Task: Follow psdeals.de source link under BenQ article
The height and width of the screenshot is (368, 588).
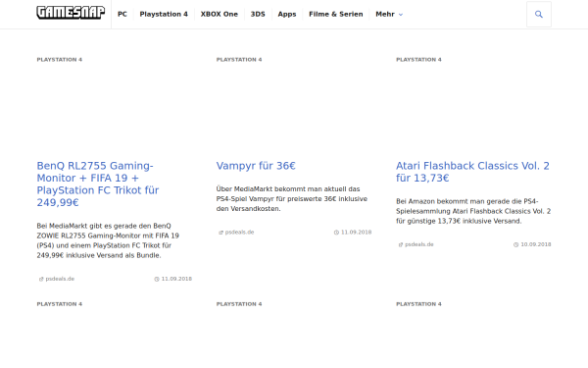Action: (x=57, y=279)
